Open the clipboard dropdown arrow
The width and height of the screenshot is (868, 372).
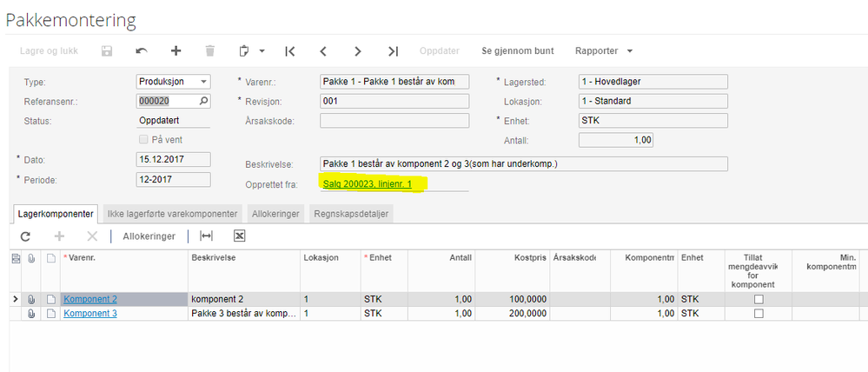(x=262, y=51)
